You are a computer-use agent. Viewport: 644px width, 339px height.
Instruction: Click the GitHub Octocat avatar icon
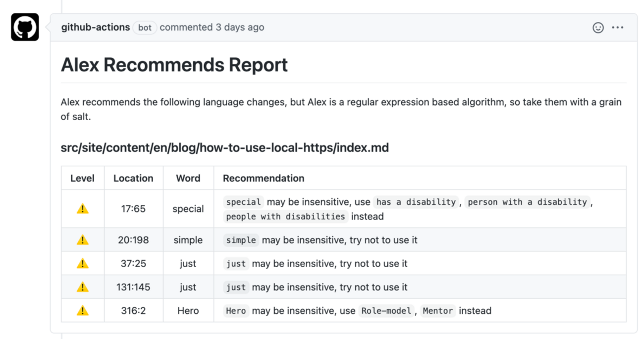coord(25,27)
